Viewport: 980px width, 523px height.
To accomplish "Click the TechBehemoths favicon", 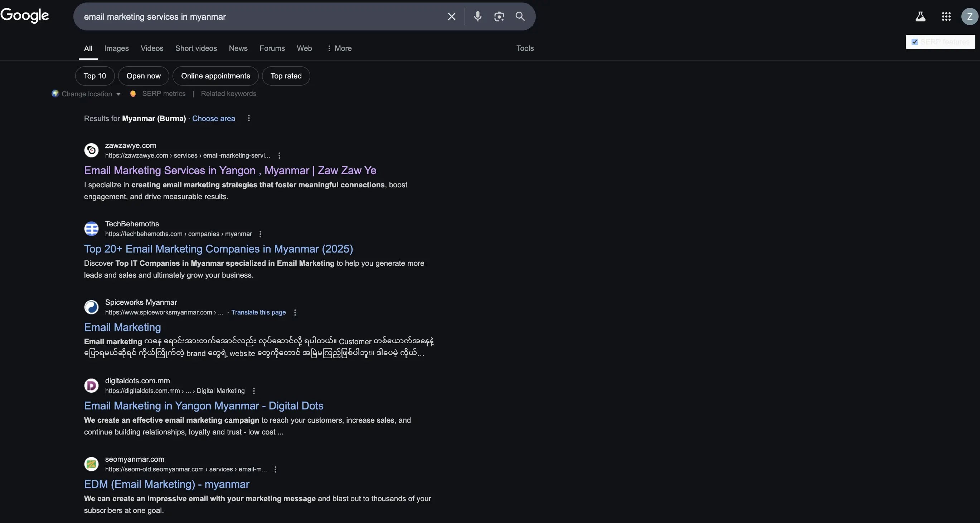I will point(91,229).
